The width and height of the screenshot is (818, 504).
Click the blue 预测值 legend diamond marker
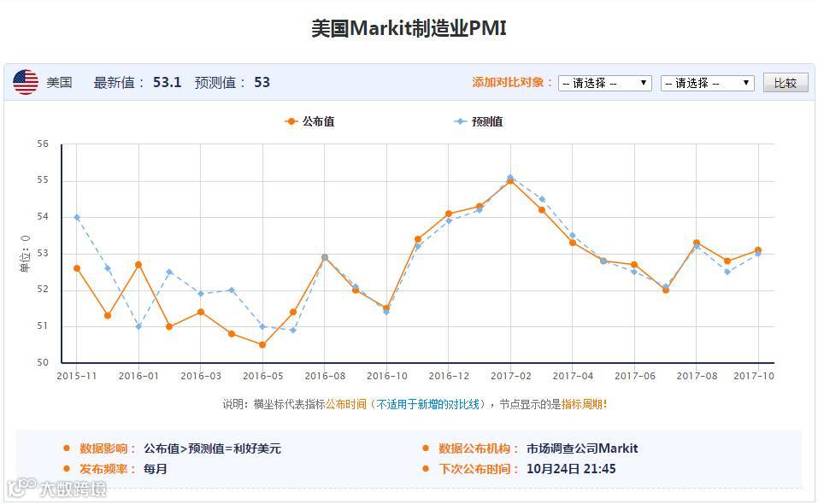click(460, 121)
